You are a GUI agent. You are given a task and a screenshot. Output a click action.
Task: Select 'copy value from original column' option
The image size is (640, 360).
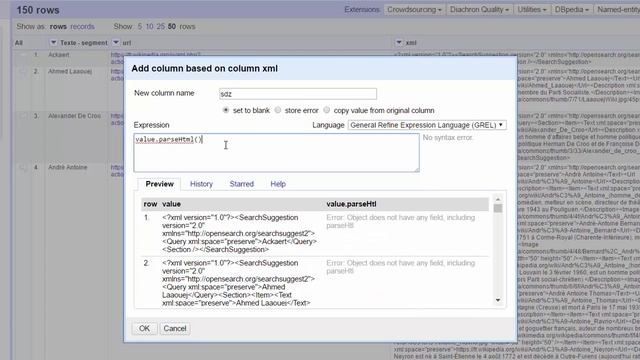pyautogui.click(x=327, y=110)
